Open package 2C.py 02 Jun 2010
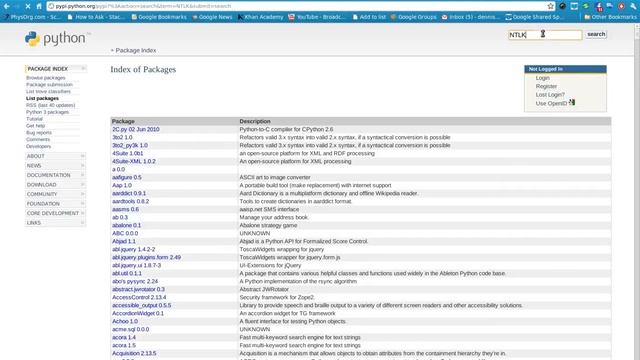 pyautogui.click(x=136, y=129)
